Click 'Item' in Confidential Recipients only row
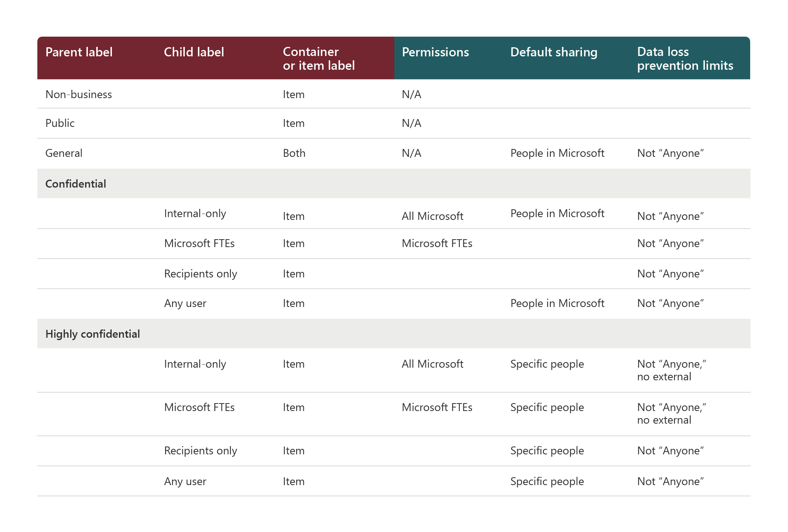 (294, 274)
